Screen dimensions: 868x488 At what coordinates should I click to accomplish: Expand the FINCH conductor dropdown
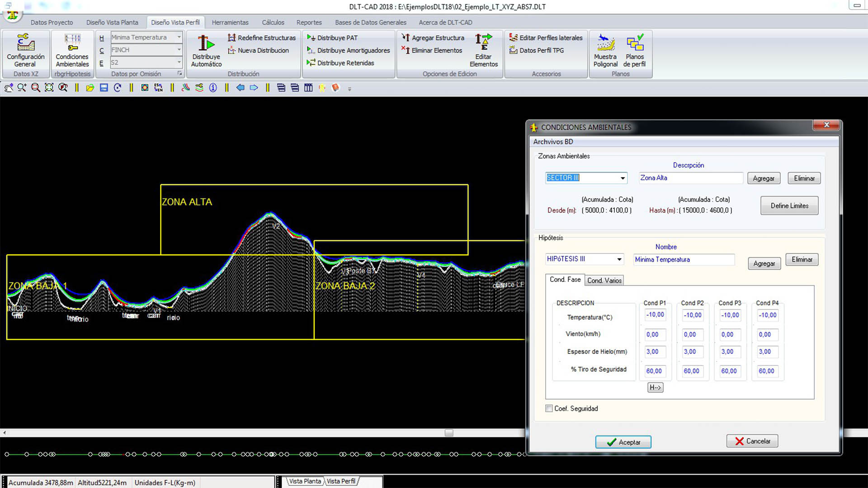coord(179,50)
